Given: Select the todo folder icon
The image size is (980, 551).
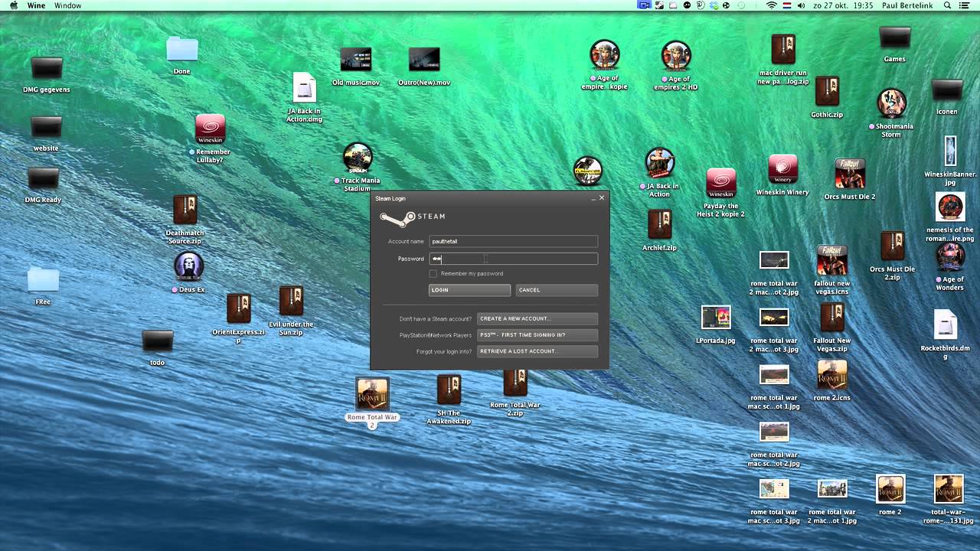Looking at the screenshot, I should (158, 341).
